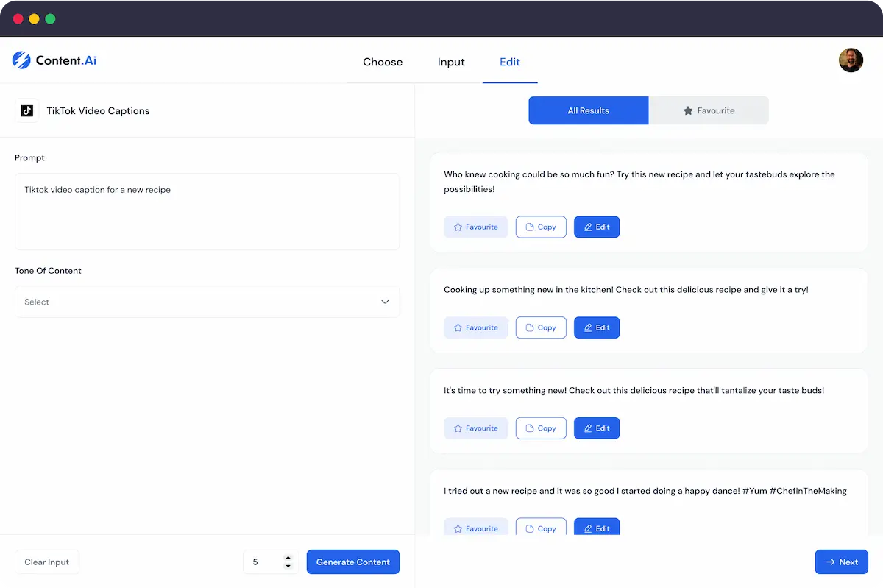Click inside the Prompt text area
Viewport: 883px width, 588px height.
point(207,212)
